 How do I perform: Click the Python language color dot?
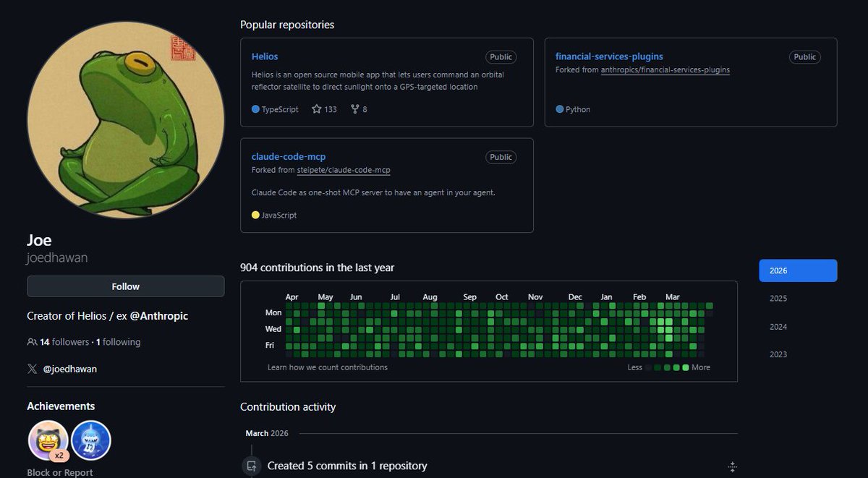(x=560, y=109)
